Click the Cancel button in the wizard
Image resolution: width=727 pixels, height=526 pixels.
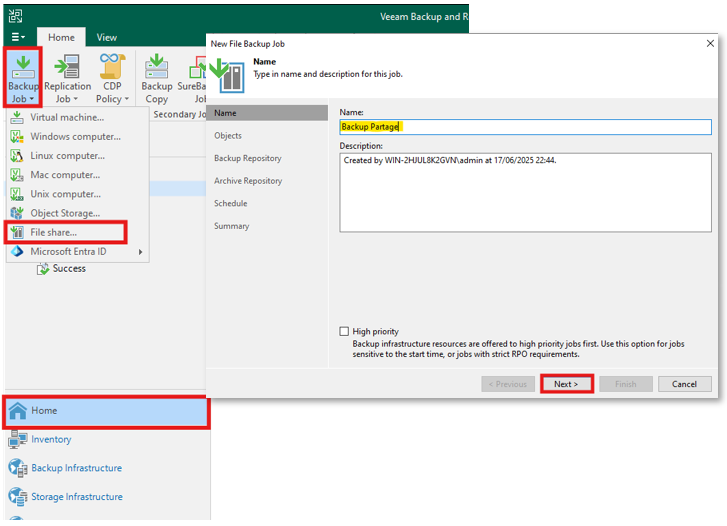[x=684, y=384]
